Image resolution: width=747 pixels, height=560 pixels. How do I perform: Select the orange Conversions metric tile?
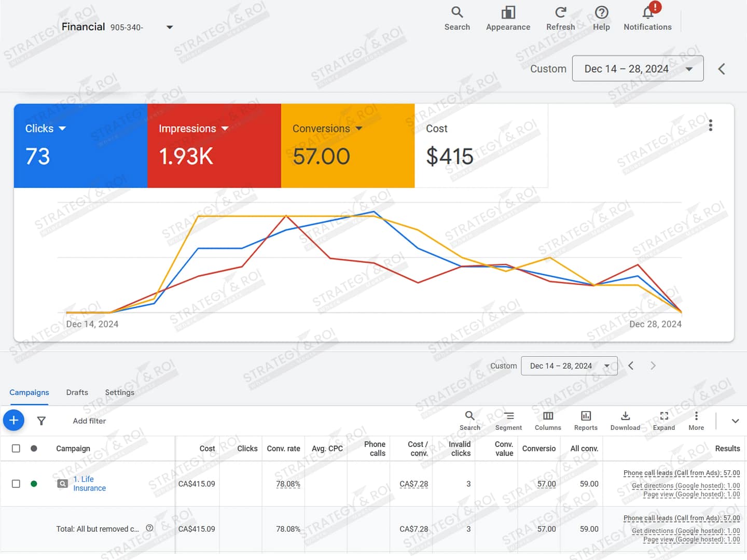tap(348, 146)
